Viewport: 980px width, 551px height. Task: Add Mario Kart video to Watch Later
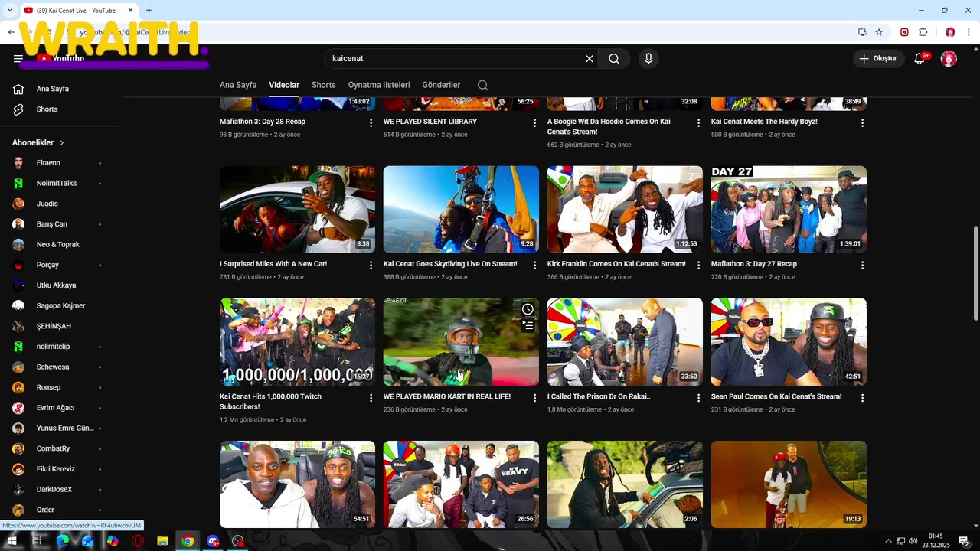528,309
